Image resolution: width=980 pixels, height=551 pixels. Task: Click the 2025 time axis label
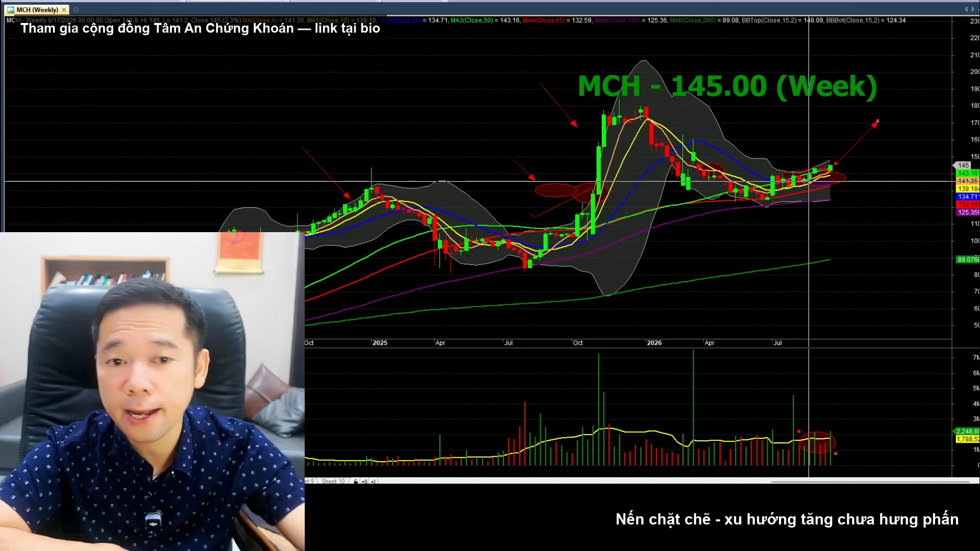[380, 343]
